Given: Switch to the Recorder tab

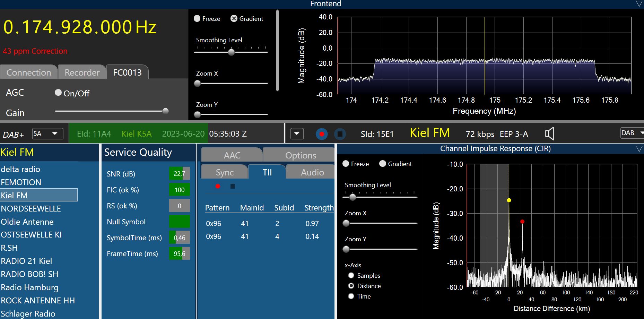Looking at the screenshot, I should click(x=82, y=72).
